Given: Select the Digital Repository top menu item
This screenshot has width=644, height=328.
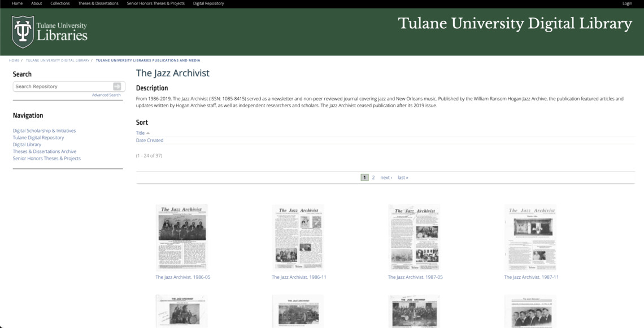Looking at the screenshot, I should (x=208, y=3).
